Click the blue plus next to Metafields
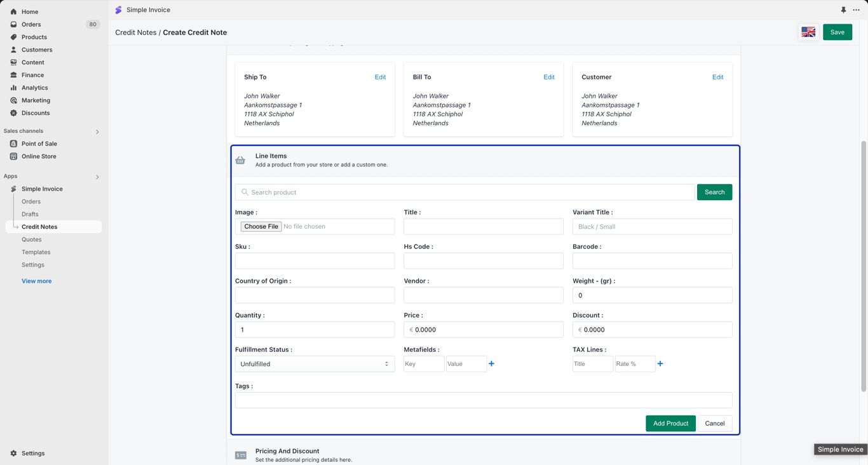This screenshot has width=868, height=465. pos(491,364)
